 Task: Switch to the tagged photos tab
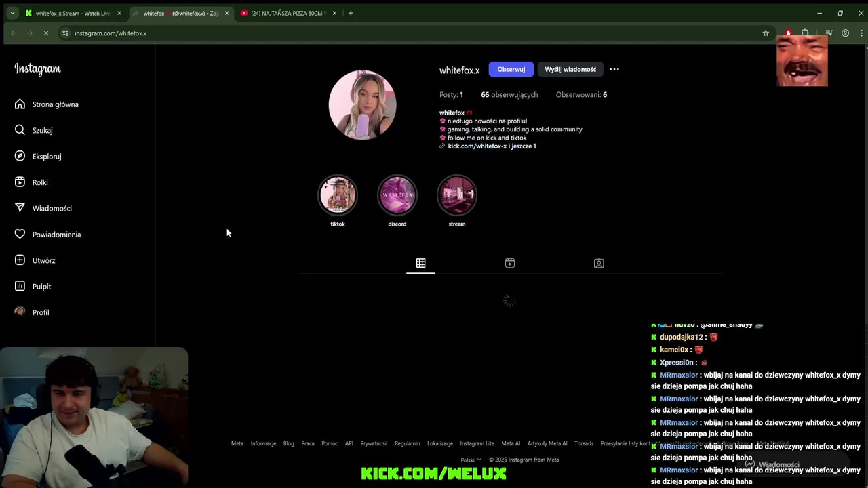pos(599,263)
